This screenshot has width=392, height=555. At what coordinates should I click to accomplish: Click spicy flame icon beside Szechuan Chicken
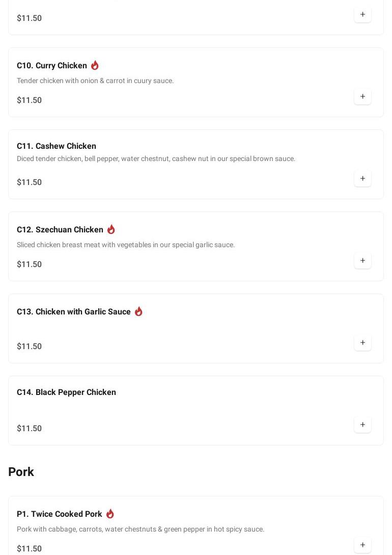tap(111, 229)
